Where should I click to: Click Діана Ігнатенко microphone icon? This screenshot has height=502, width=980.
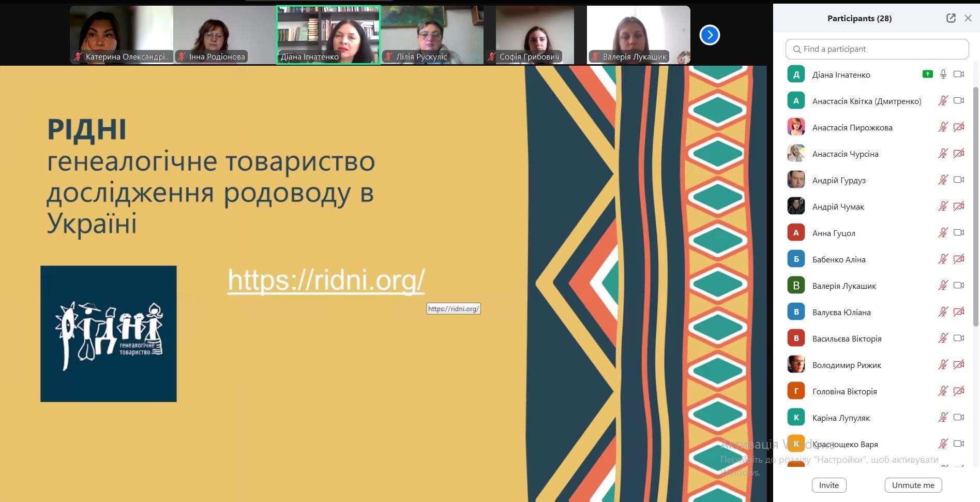[943, 74]
